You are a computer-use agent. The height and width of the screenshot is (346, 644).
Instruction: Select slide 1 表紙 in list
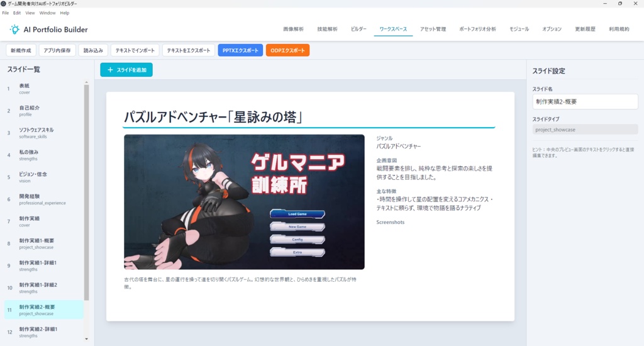[44, 89]
